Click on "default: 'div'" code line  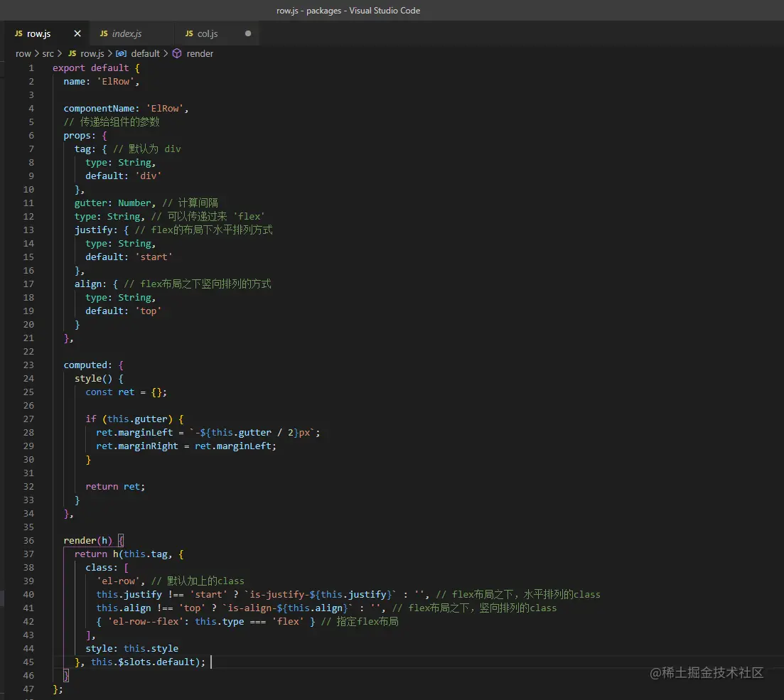click(x=124, y=176)
